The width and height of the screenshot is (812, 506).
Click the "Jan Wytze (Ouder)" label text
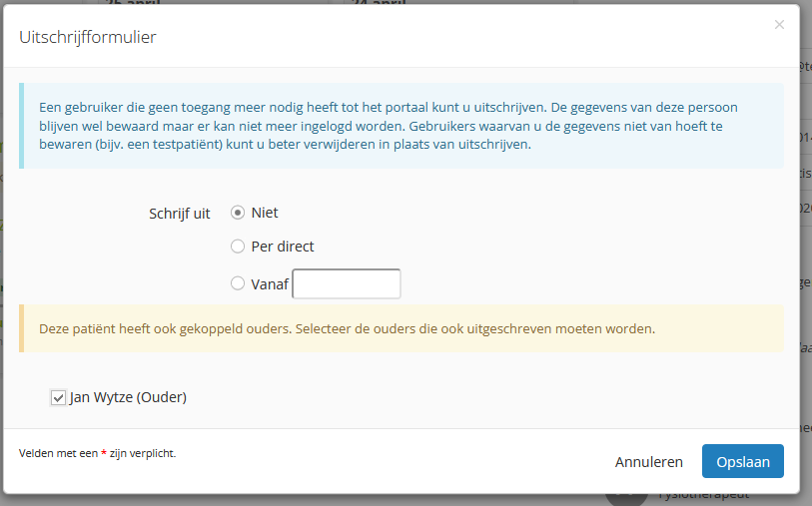tap(128, 397)
